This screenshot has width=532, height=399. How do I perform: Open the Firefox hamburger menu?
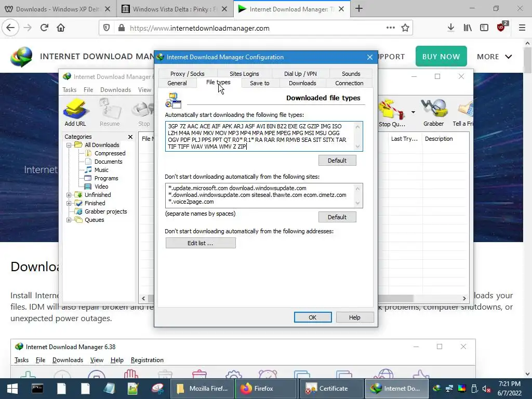click(522, 28)
